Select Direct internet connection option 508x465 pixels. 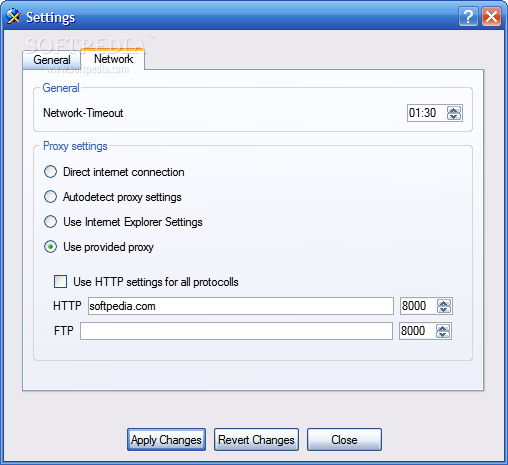point(50,172)
